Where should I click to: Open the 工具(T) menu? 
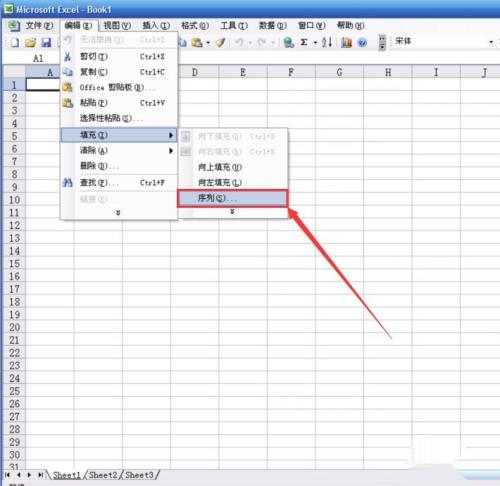(x=234, y=26)
